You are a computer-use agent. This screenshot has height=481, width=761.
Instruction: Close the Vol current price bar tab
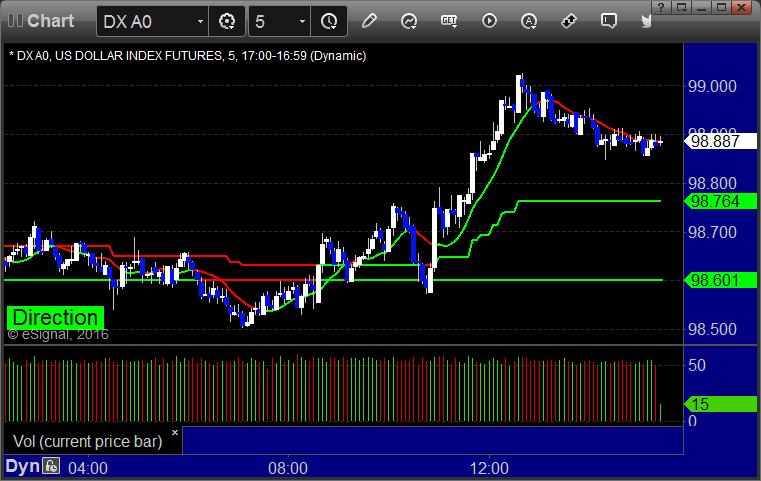(175, 432)
